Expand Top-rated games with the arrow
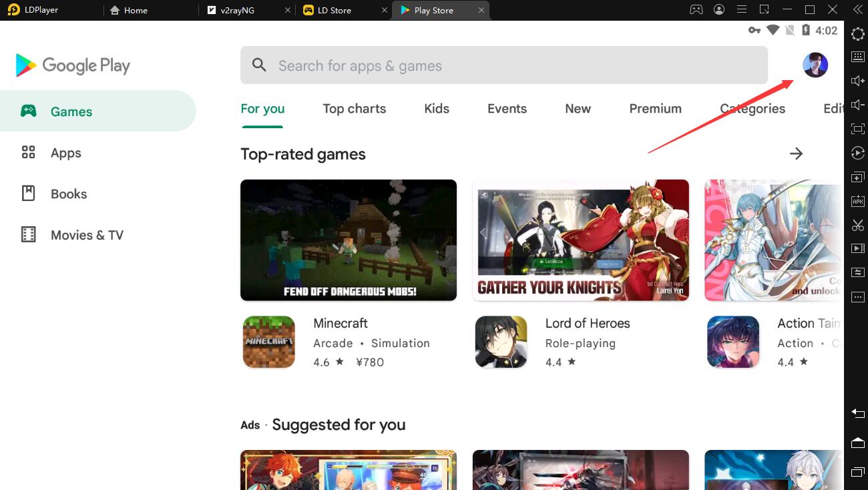This screenshot has width=868, height=490. [796, 154]
